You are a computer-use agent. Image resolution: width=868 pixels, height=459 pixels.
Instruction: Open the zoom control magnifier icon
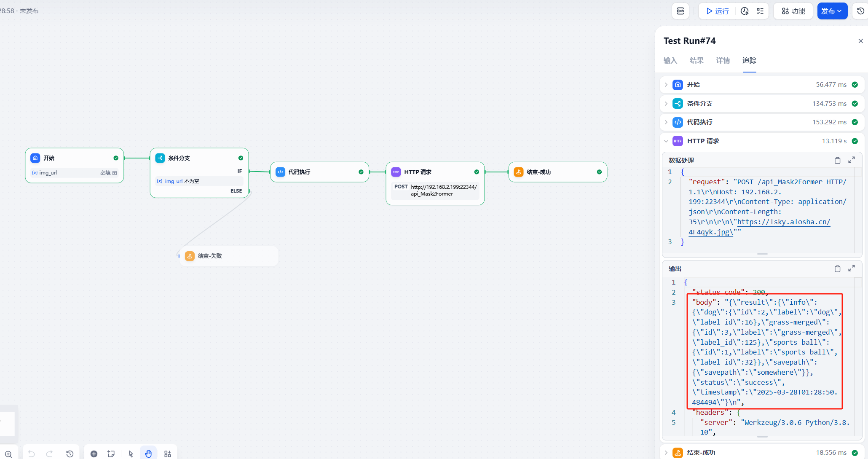[8, 454]
